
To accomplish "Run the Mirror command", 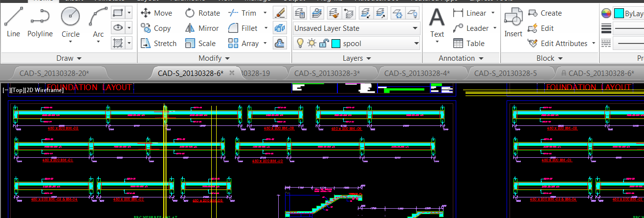I will click(202, 28).
